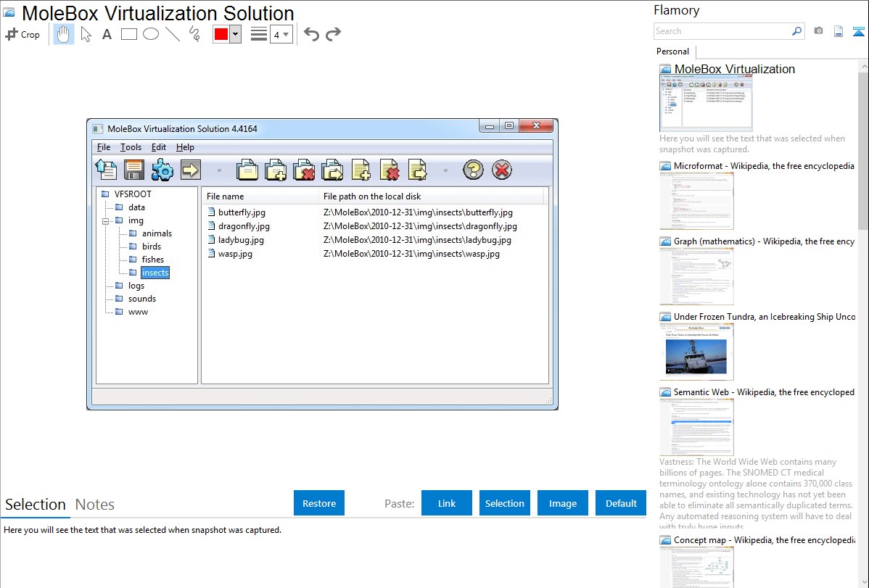The height and width of the screenshot is (588, 869).
Task: Select the freehand scribble tool
Action: point(194,34)
